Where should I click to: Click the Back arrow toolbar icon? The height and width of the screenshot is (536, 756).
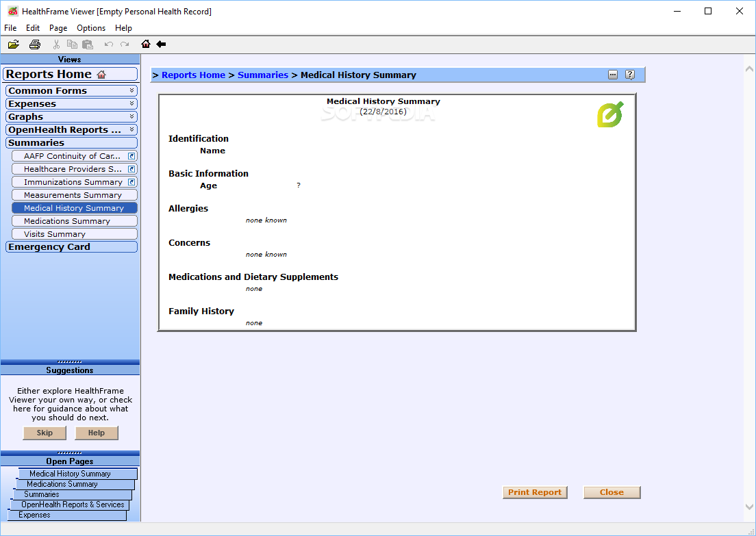coord(161,44)
